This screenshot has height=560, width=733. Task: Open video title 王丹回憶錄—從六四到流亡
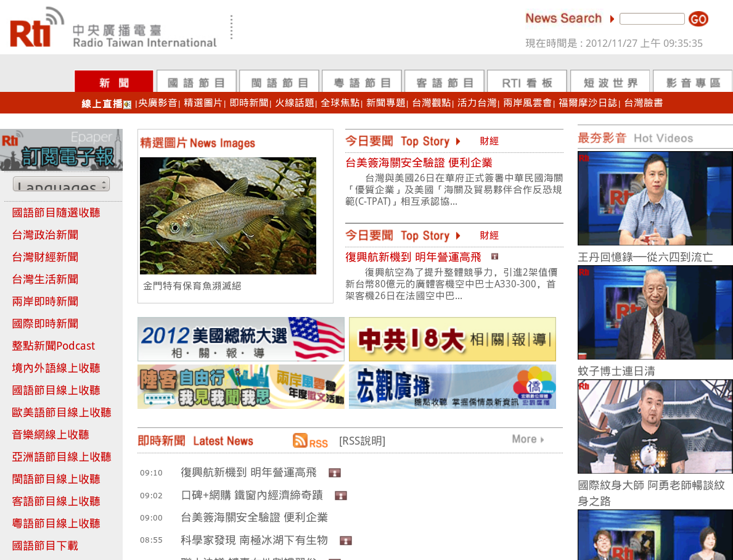(x=645, y=257)
